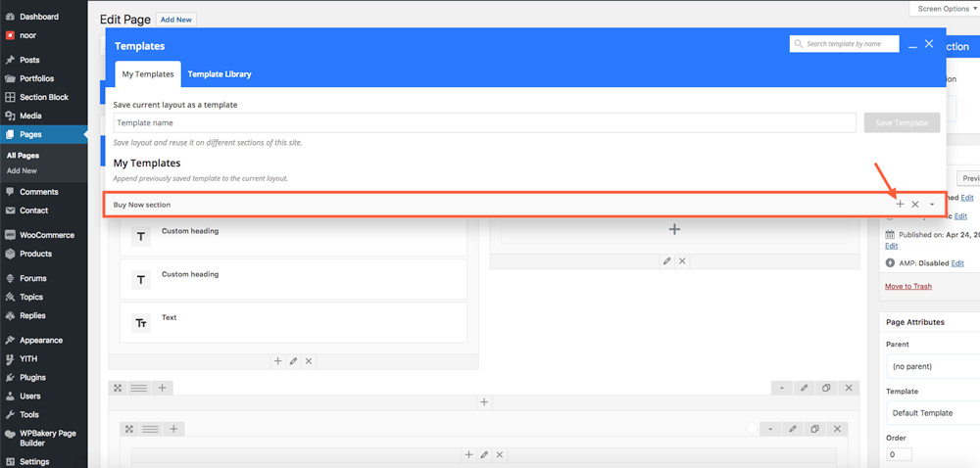Click the Order number field
The image size is (980, 468).
pos(899,454)
